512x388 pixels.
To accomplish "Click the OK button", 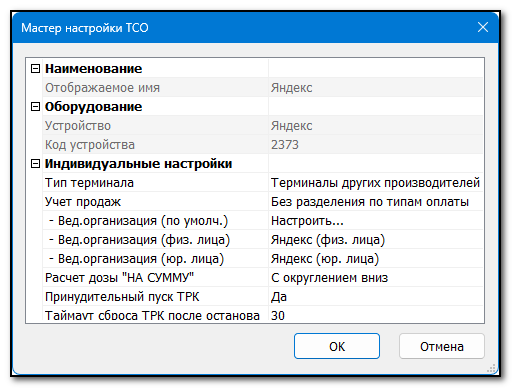I will [x=337, y=346].
